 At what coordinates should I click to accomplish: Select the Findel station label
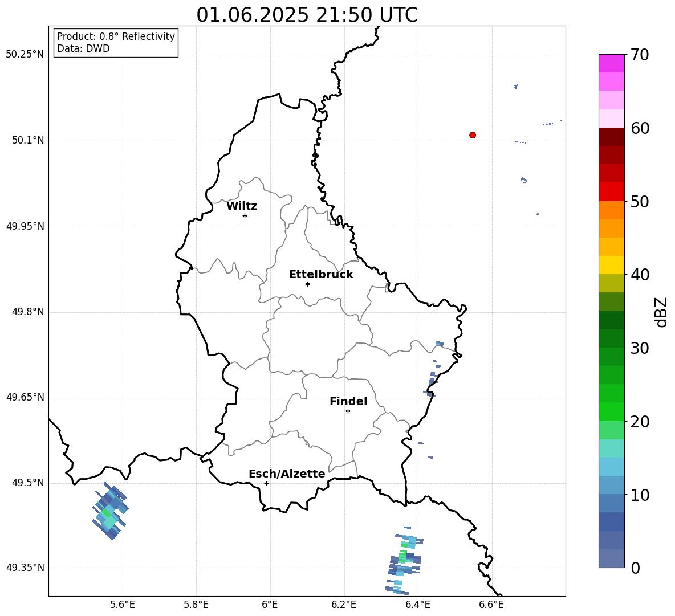pyautogui.click(x=348, y=401)
